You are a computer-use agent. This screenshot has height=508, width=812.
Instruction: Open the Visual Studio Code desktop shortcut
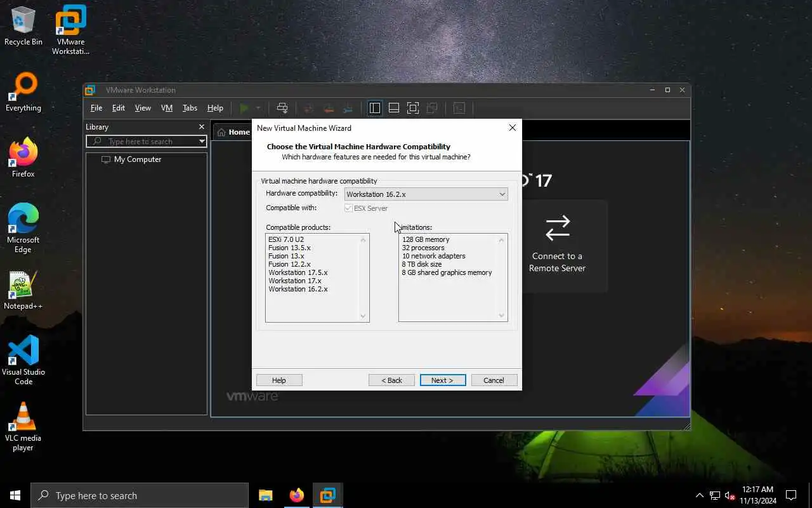(x=23, y=360)
